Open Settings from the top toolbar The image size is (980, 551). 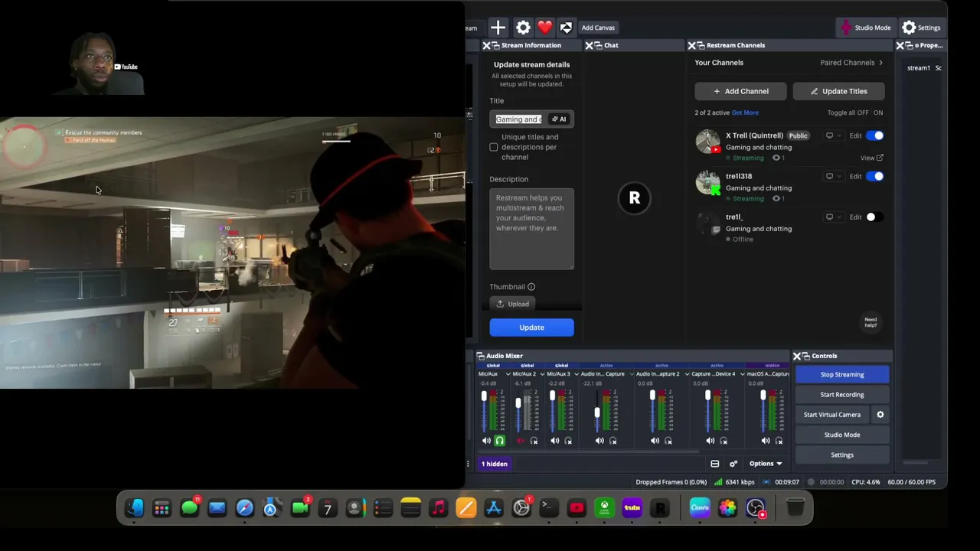click(921, 28)
